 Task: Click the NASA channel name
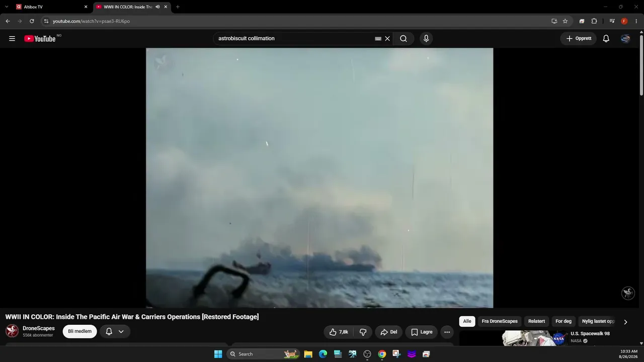click(576, 341)
